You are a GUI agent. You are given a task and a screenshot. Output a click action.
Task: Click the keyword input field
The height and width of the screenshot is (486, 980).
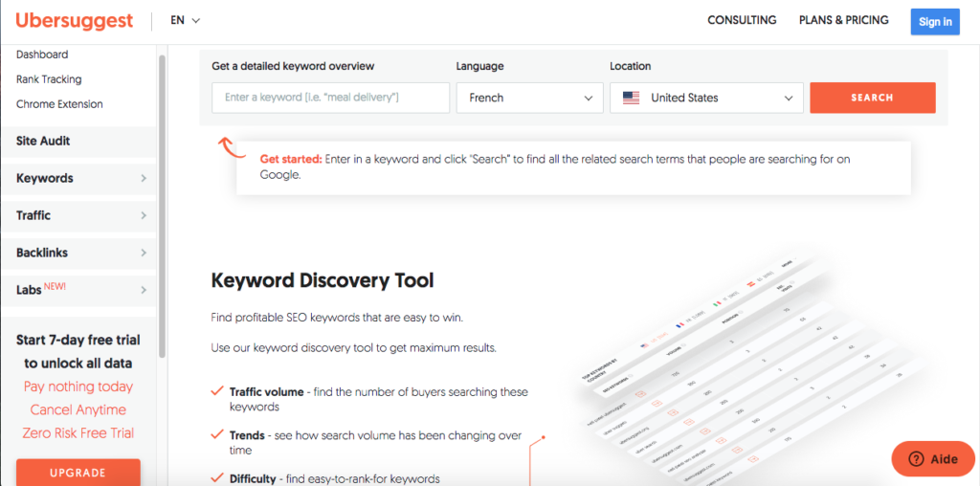pos(330,99)
